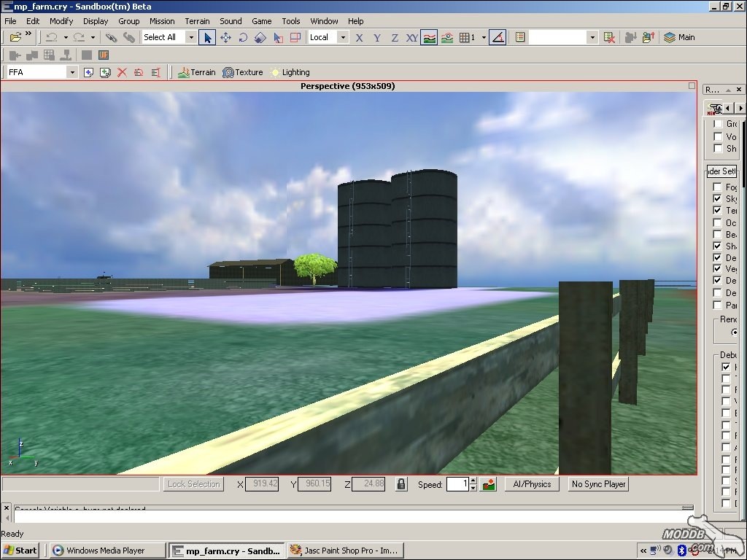Open the Mission menu
This screenshot has width=747, height=560.
[x=162, y=21]
